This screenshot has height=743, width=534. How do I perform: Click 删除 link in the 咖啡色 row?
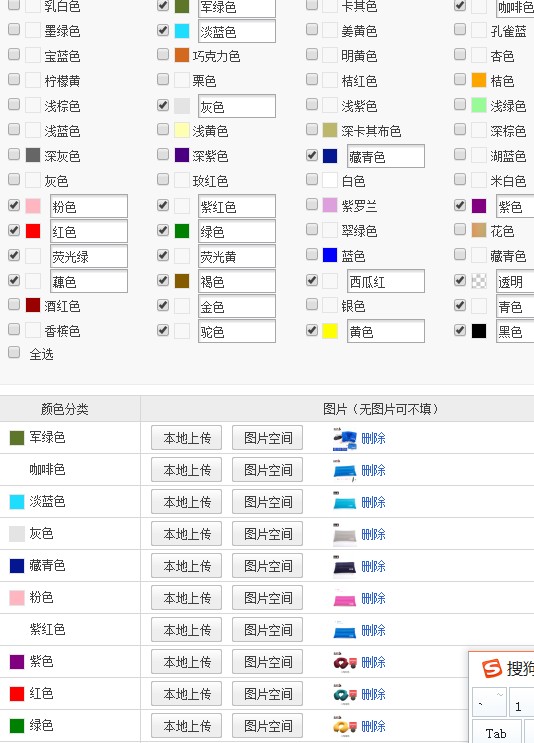373,471
